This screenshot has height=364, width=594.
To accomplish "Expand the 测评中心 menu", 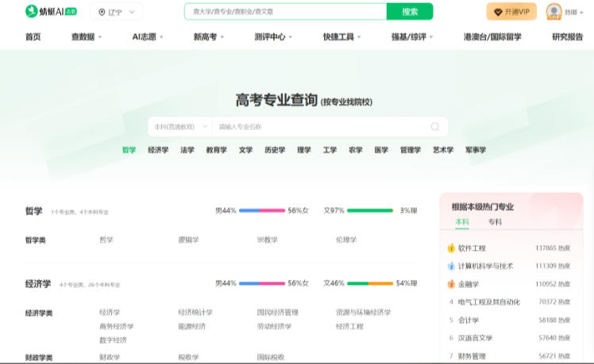I will click(x=273, y=36).
